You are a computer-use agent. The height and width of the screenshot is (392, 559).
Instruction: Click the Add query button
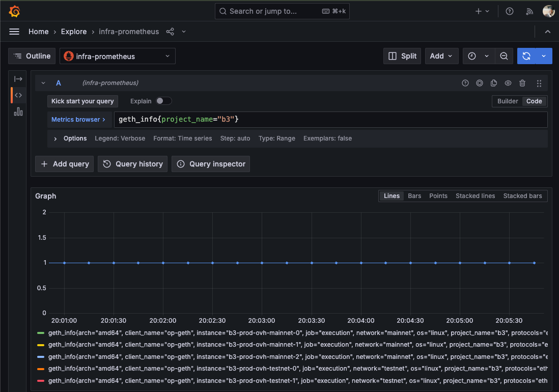click(64, 164)
